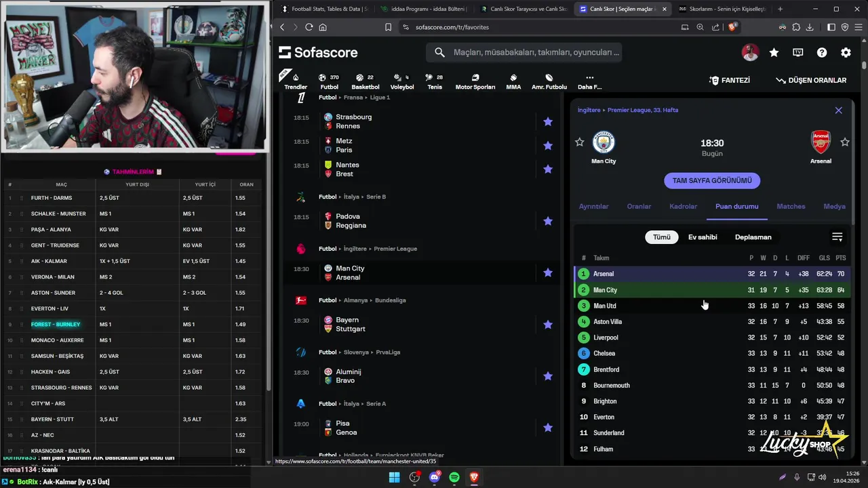Click TAM SAYFA GÖRÜNÜMÜ button
868x488 pixels.
(x=712, y=181)
